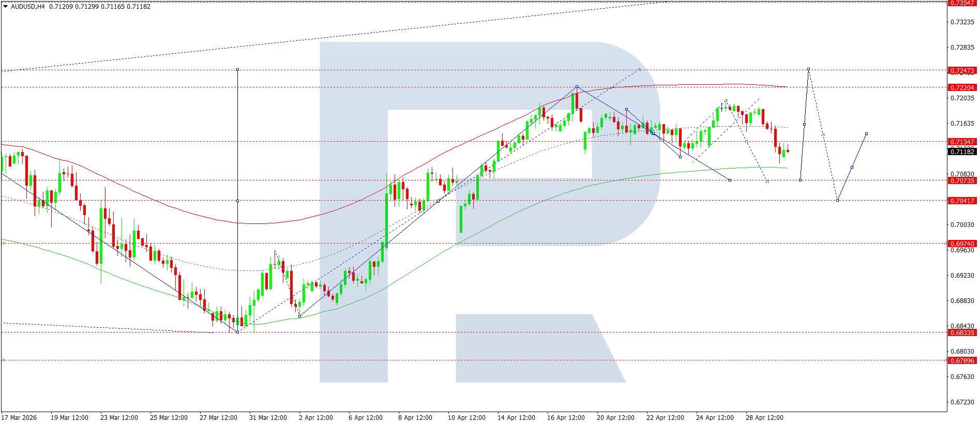Click the 17 Mar 2026 date label
Screen dimensions: 980x424
click(x=19, y=418)
